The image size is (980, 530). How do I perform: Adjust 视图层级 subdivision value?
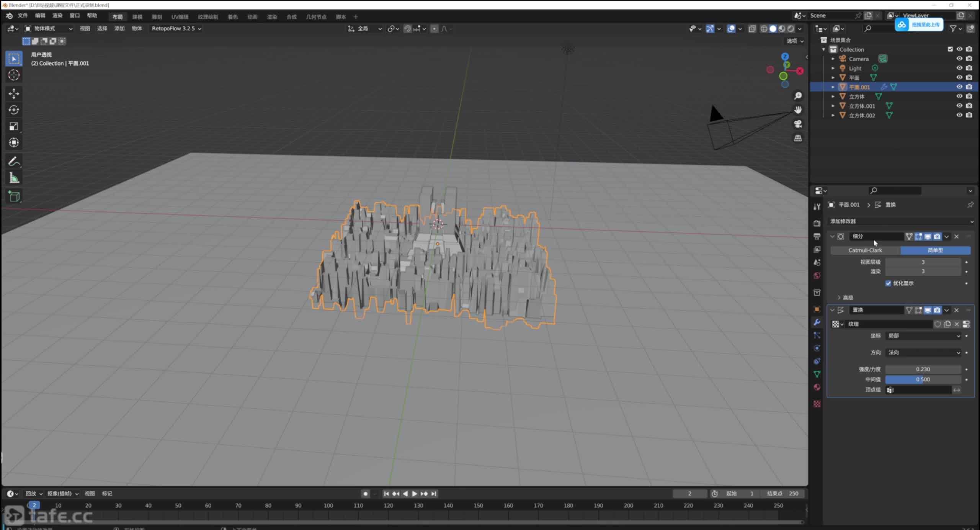click(x=923, y=262)
